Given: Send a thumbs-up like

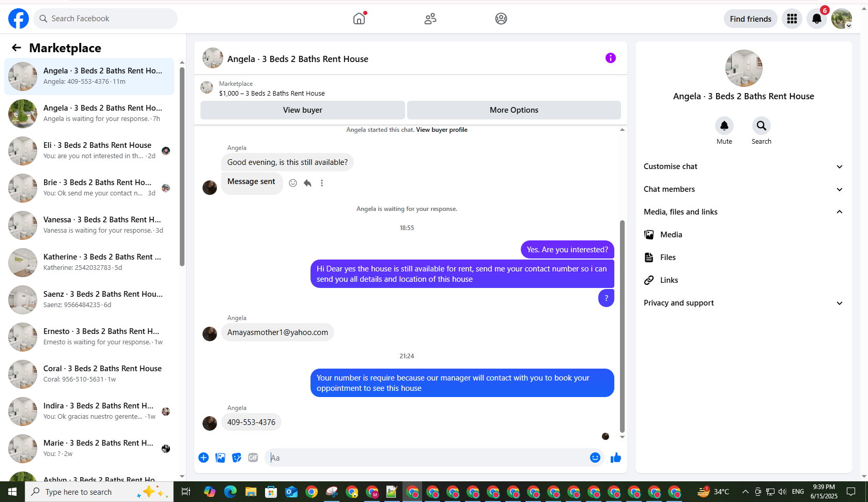Looking at the screenshot, I should [616, 458].
